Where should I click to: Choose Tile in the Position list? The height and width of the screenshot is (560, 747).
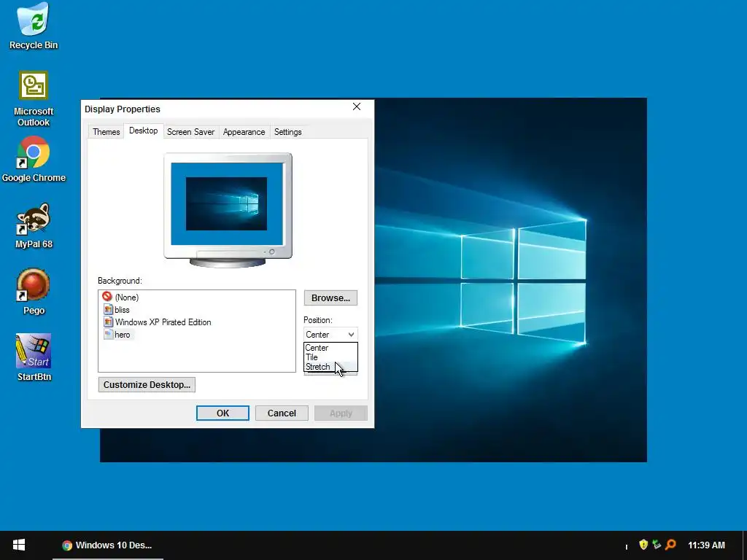tap(330, 357)
